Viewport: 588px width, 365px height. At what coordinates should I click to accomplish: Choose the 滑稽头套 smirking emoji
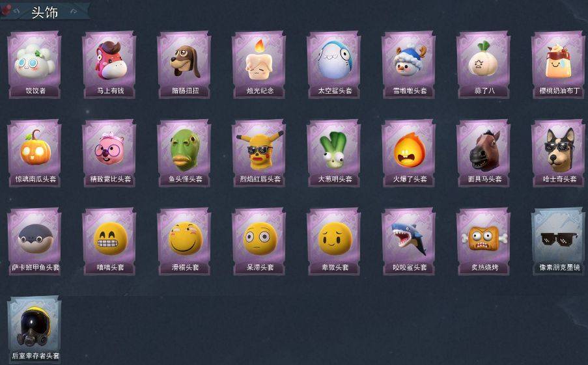(x=184, y=241)
